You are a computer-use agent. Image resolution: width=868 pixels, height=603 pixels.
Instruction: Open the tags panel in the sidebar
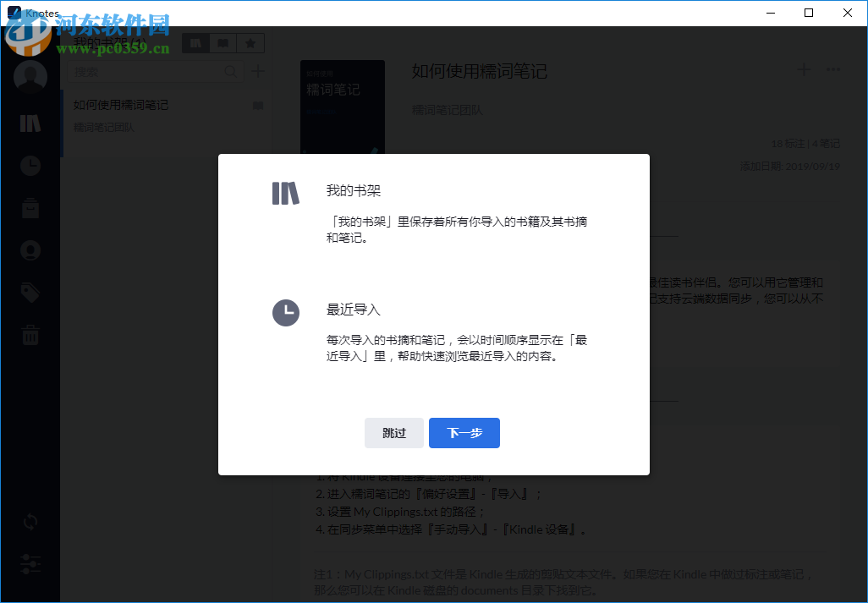(30, 292)
